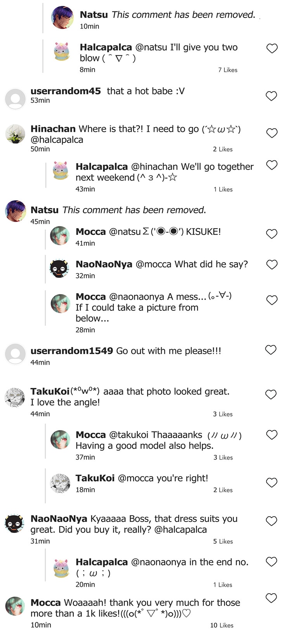Click the @halcapalca mention in Hinachan's comment
This screenshot has height=644, width=287.
pos(57,140)
